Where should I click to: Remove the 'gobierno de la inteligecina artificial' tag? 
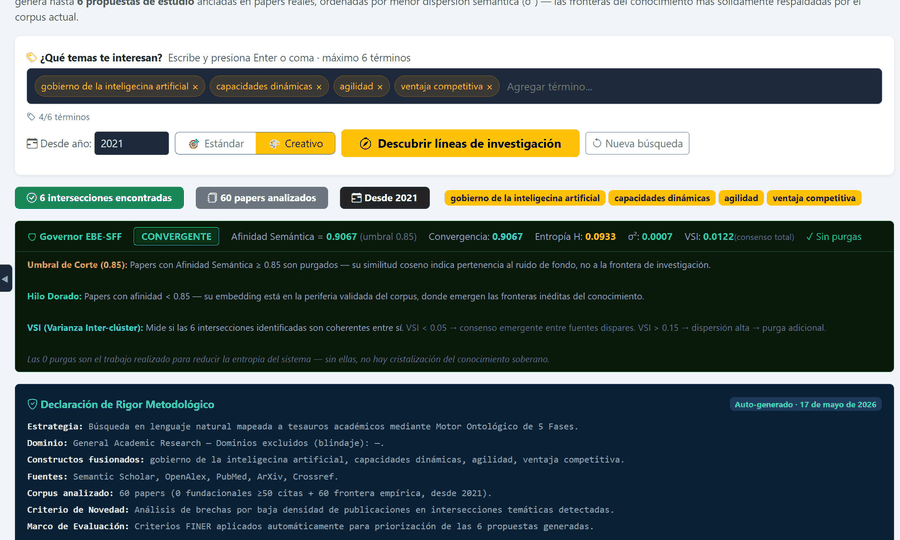[195, 87]
